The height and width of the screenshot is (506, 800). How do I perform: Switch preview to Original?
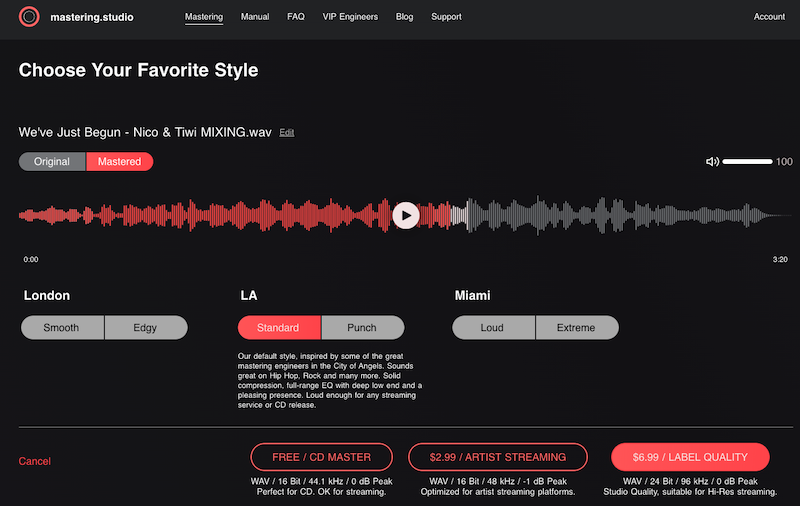click(52, 162)
